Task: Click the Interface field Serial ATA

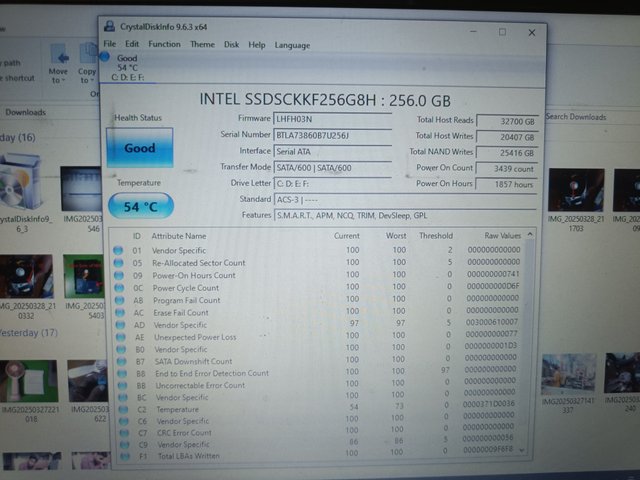Action: pyautogui.click(x=332, y=151)
